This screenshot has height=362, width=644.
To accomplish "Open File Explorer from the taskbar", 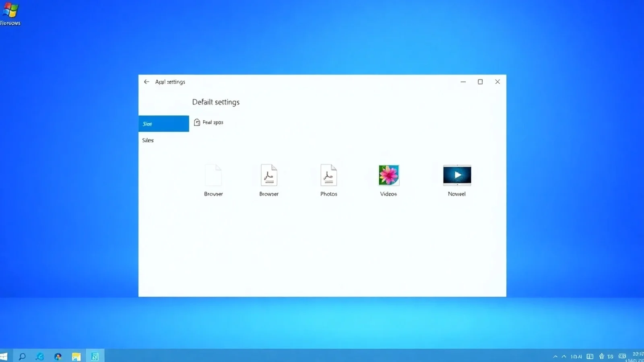I will (x=76, y=356).
